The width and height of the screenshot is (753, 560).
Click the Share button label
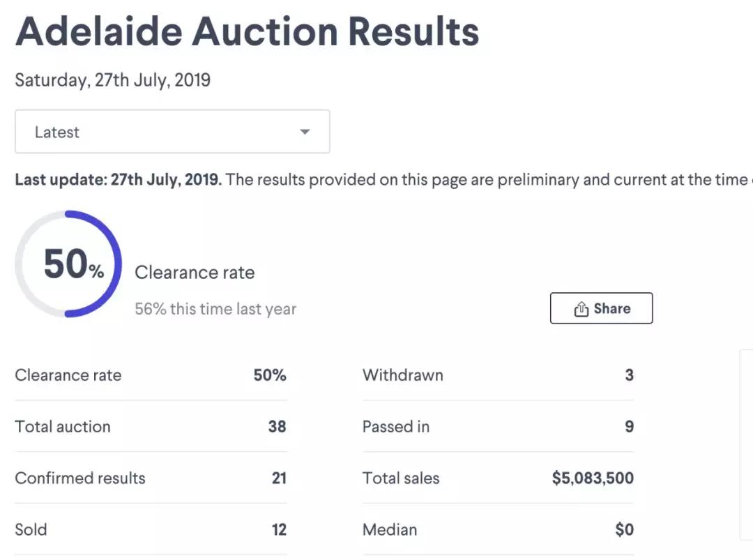[x=611, y=308]
